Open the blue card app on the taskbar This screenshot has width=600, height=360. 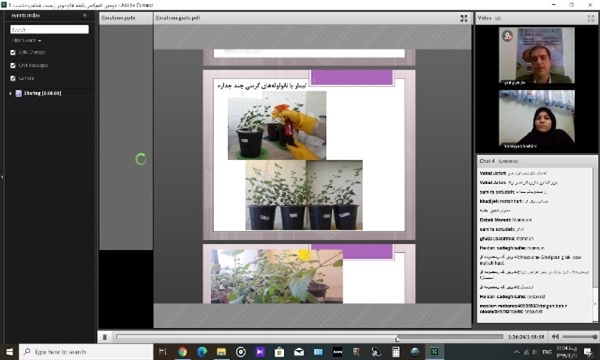[x=318, y=352]
